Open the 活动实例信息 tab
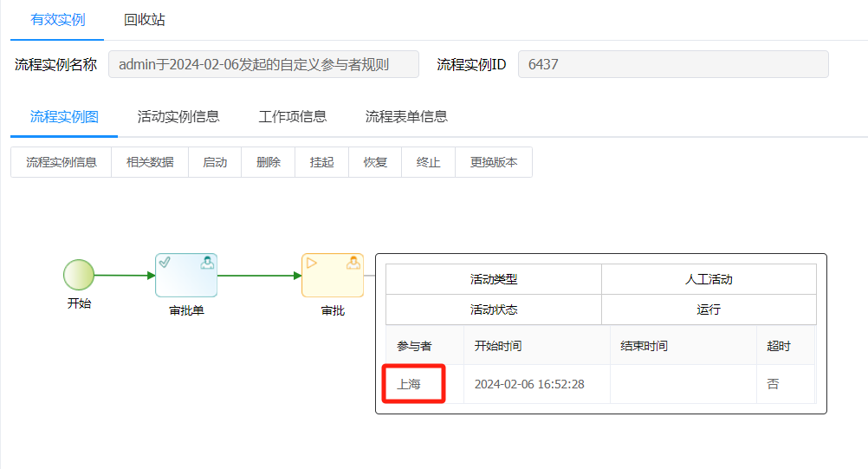Viewport: 868px width, 469px height. click(178, 116)
